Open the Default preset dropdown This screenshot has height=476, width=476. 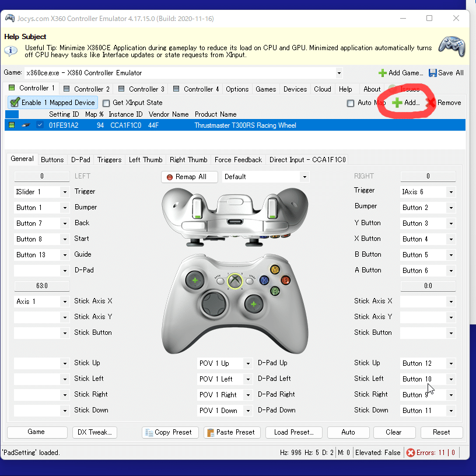coord(304,177)
